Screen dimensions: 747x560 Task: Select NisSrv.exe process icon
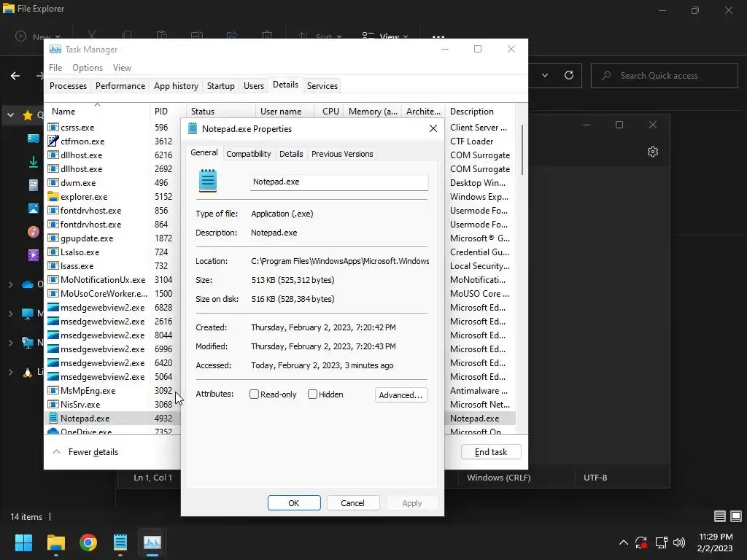coord(53,404)
